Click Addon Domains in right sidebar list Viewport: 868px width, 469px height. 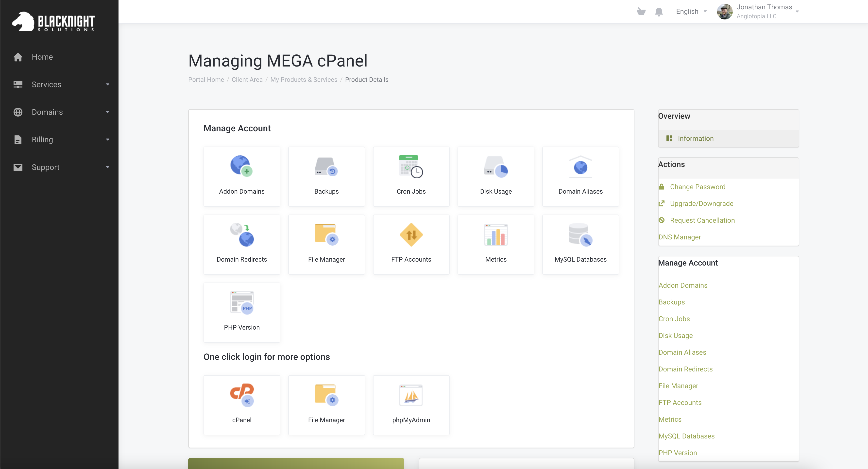tap(683, 285)
